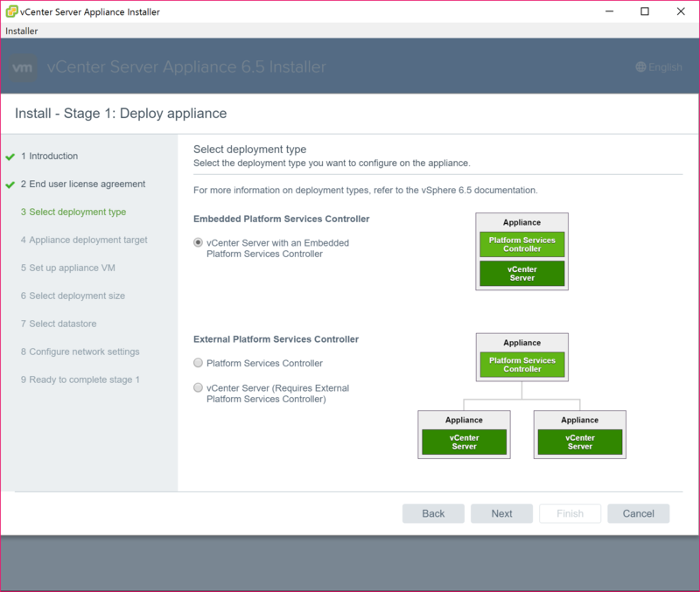Click the Finish button
This screenshot has height=592, width=700.
coord(570,513)
